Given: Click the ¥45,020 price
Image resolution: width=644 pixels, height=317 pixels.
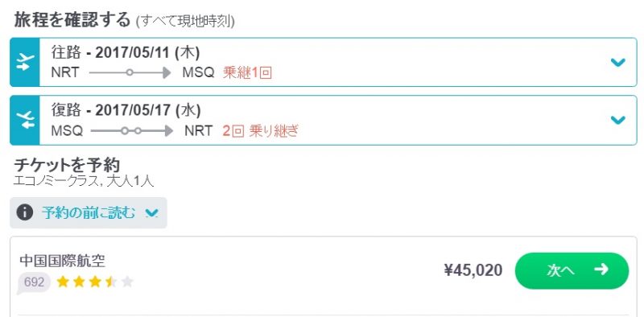Looking at the screenshot, I should 473,270.
